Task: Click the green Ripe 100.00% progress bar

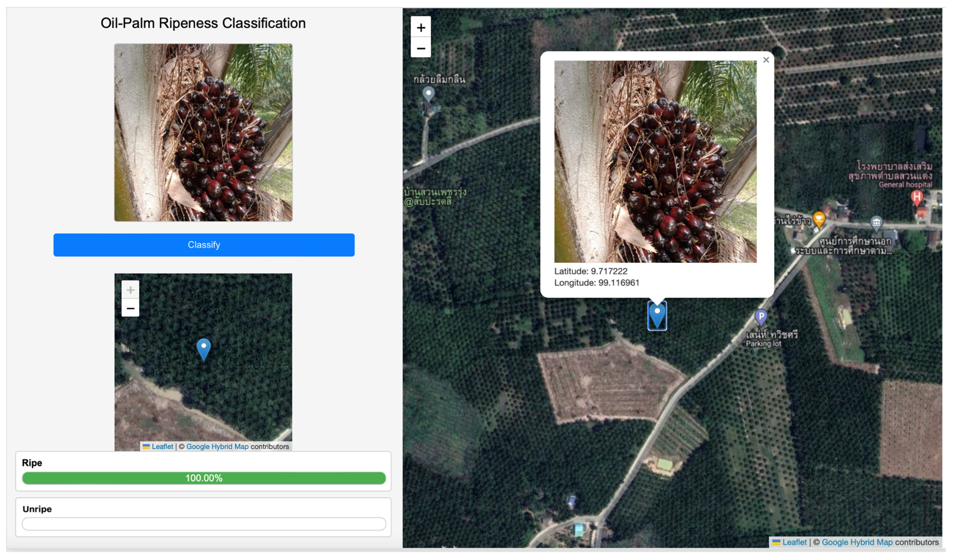Action: pos(204,478)
